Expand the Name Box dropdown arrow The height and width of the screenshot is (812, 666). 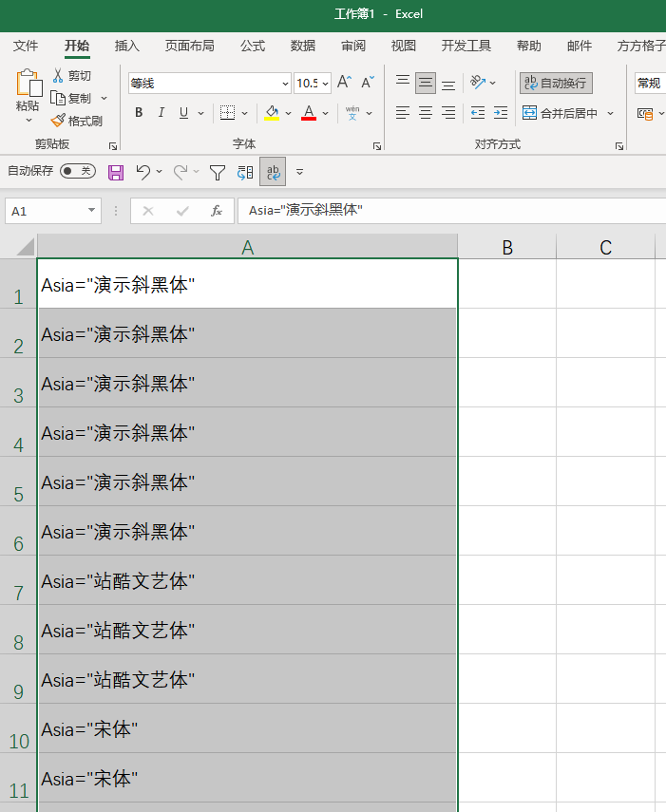pyautogui.click(x=91, y=210)
